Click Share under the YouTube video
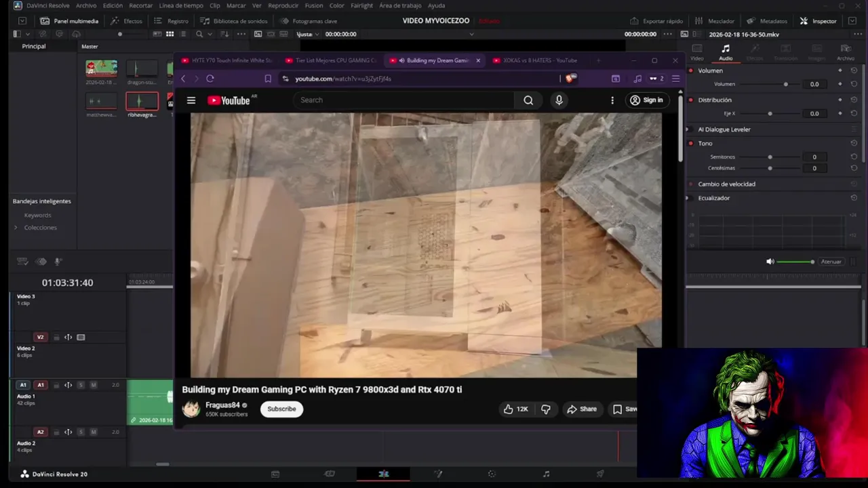The height and width of the screenshot is (488, 868). pos(582,409)
